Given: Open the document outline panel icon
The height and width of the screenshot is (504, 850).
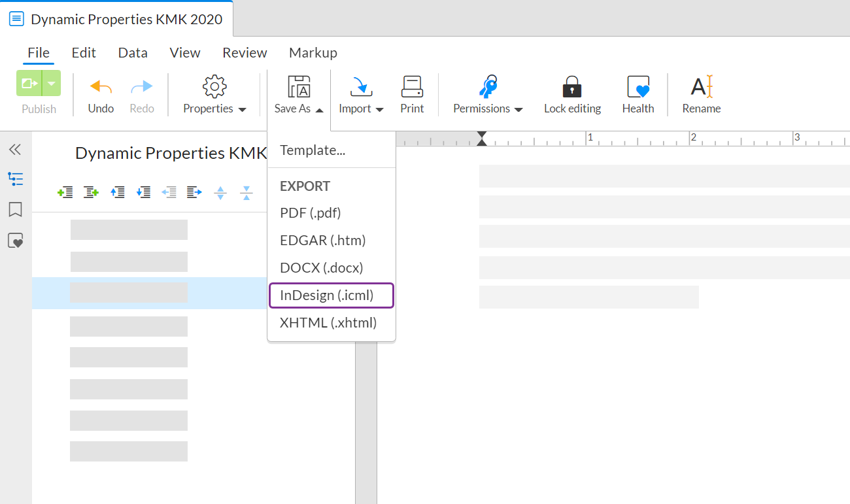Looking at the screenshot, I should pos(15,179).
